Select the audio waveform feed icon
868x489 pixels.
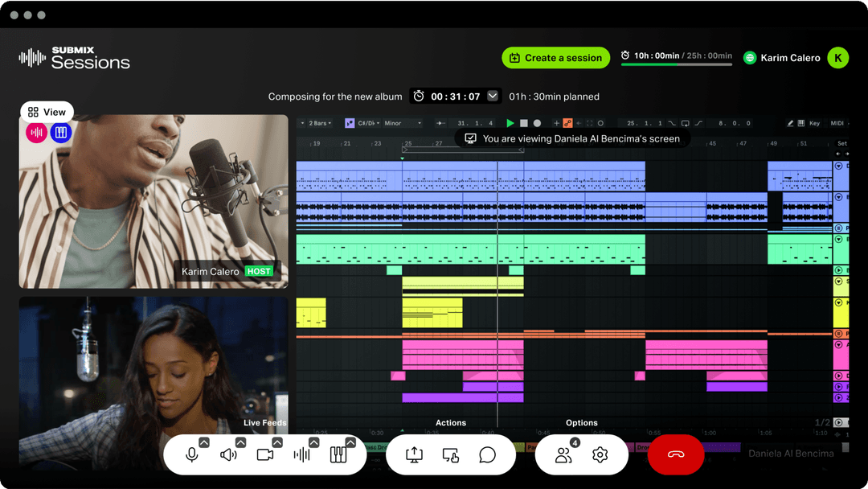coord(302,454)
